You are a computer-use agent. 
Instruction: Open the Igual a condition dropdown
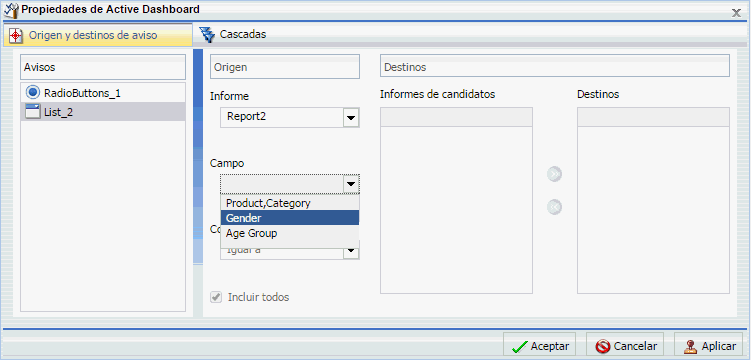pos(351,250)
